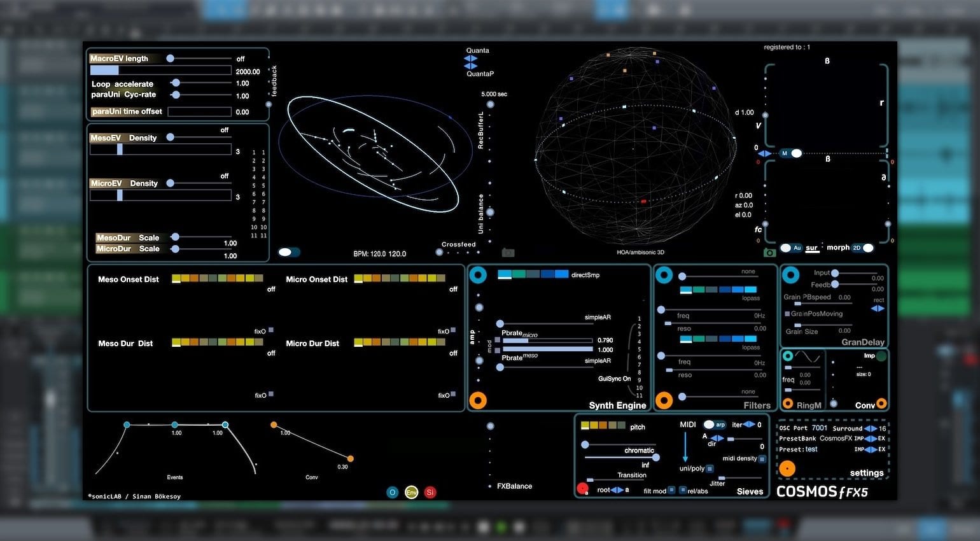The image size is (980, 541).
Task: Click the blue arrows next to V slider
Action: point(766,153)
